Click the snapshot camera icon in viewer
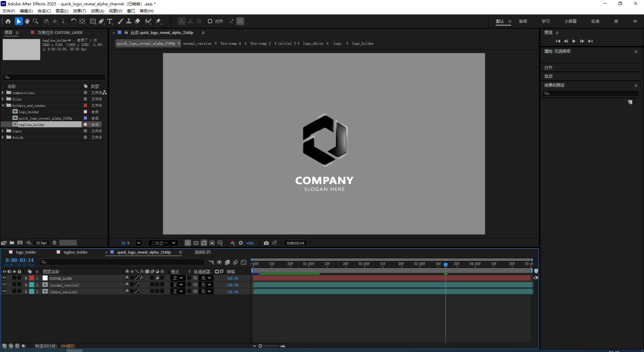644x352 pixels. click(266, 243)
